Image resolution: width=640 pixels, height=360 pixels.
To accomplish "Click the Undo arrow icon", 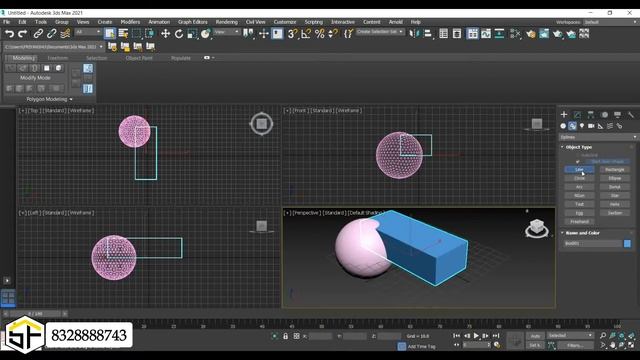I will 9,34.
